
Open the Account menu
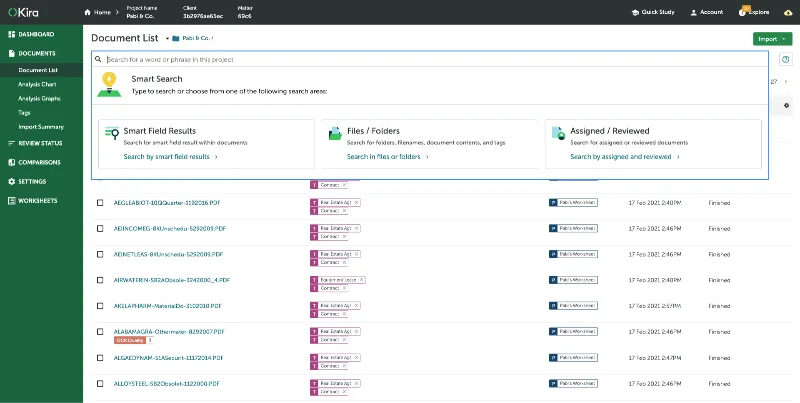[x=706, y=12]
